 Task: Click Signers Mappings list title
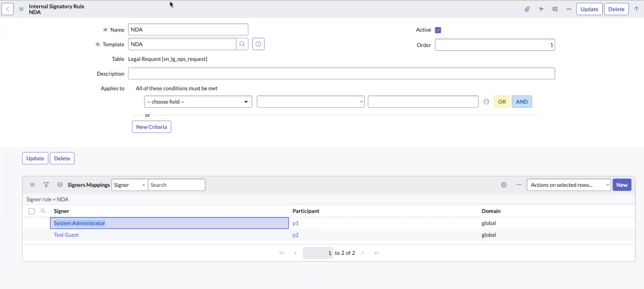coord(89,185)
